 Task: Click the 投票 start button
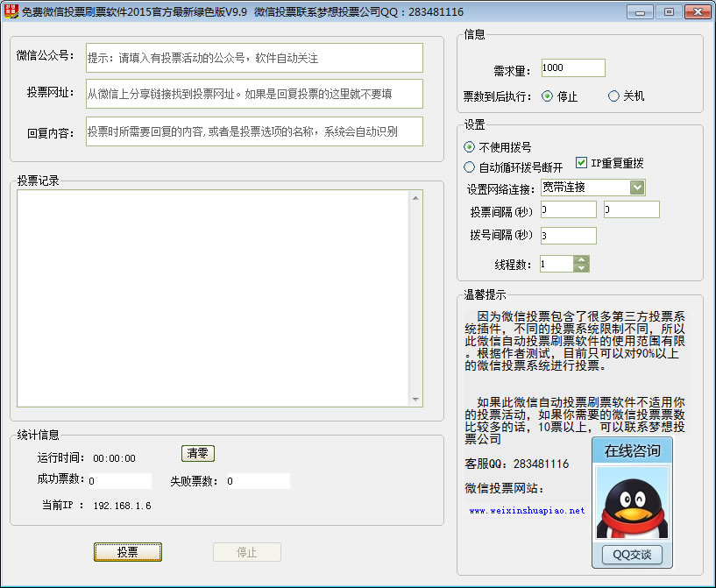pos(128,552)
